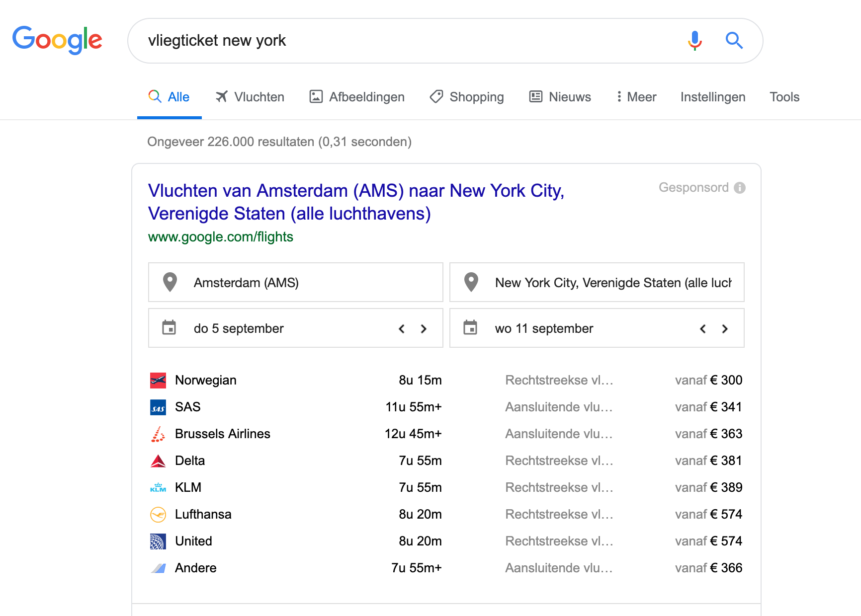Select the KLM flight name

click(x=188, y=488)
